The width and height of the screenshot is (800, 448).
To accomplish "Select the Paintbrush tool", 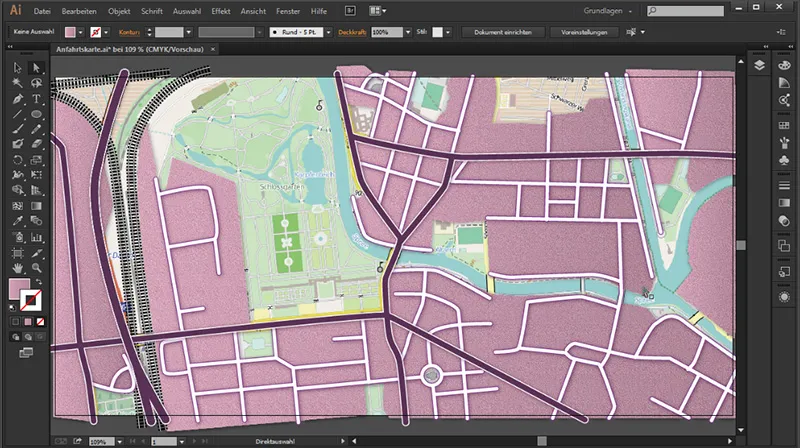I will (x=17, y=129).
